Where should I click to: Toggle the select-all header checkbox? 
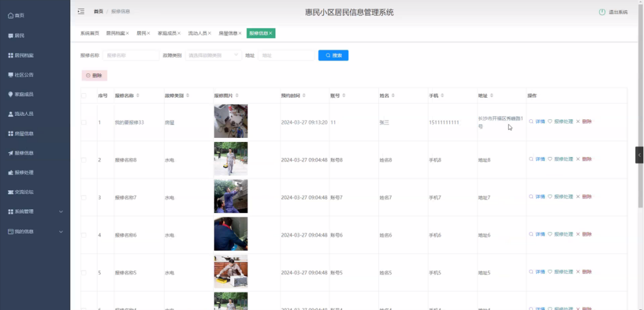[x=84, y=95]
